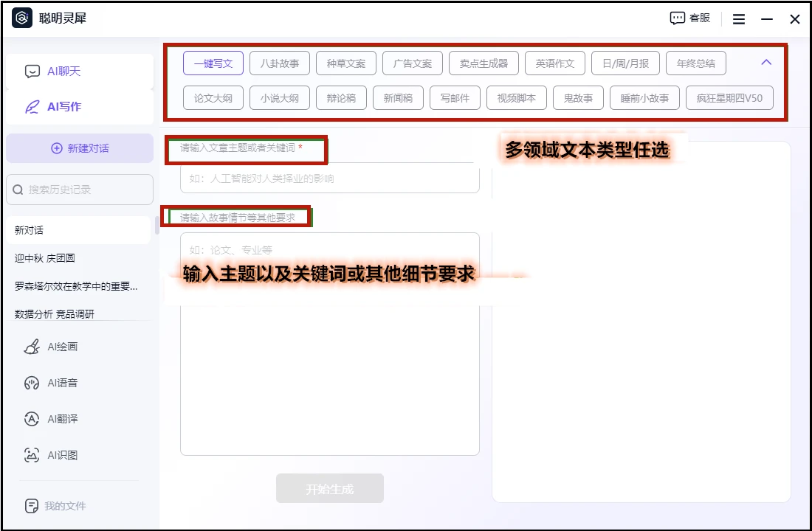
Task: Pick the 新闻稿 template
Action: tap(398, 98)
